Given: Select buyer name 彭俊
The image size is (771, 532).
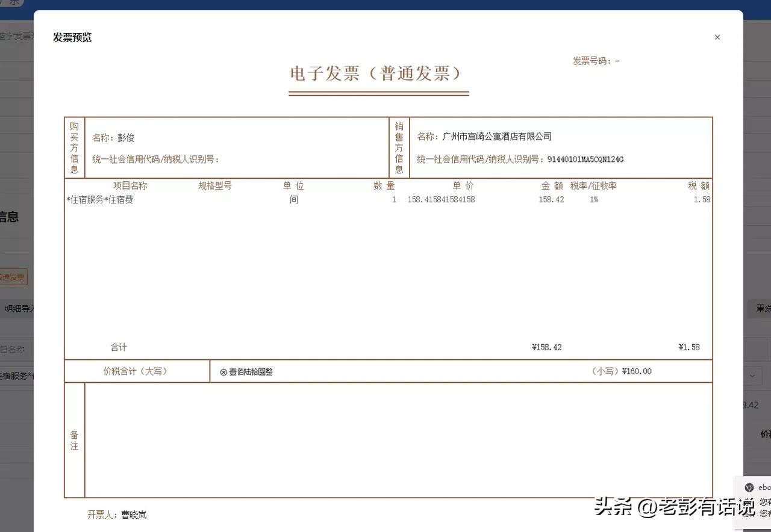Looking at the screenshot, I should 126,138.
